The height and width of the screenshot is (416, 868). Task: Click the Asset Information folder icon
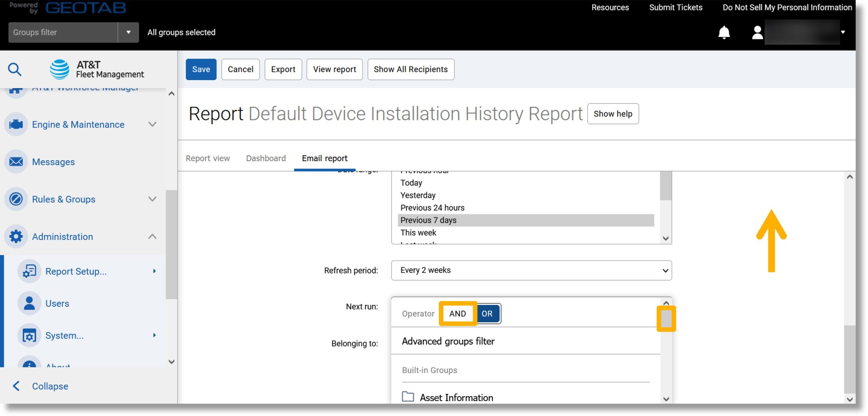point(408,396)
